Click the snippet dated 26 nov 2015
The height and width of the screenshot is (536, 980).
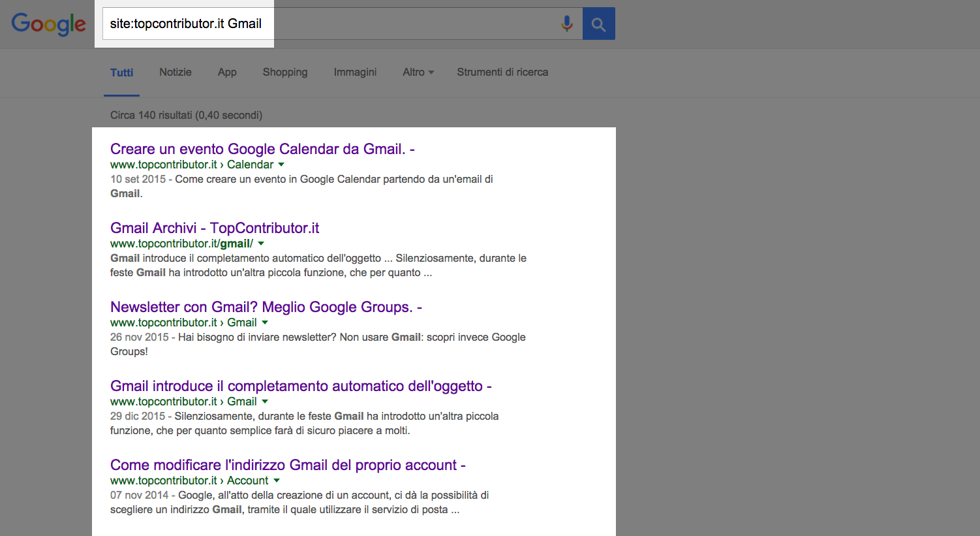[318, 344]
